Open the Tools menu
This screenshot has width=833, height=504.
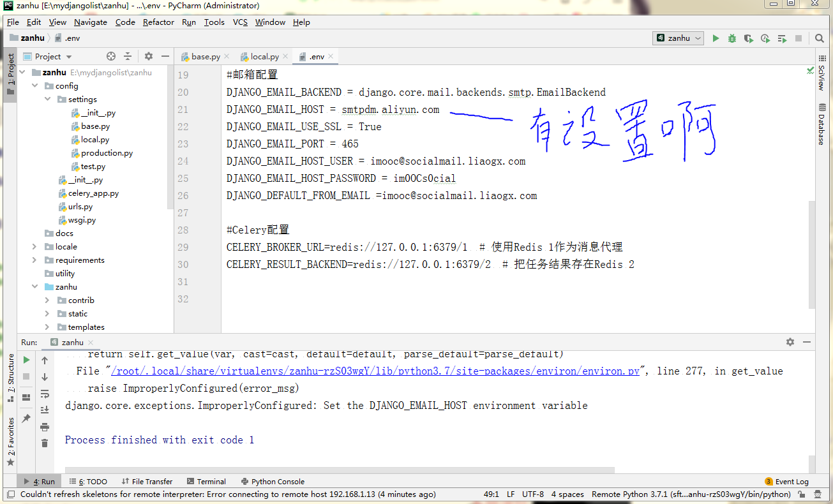click(x=214, y=22)
